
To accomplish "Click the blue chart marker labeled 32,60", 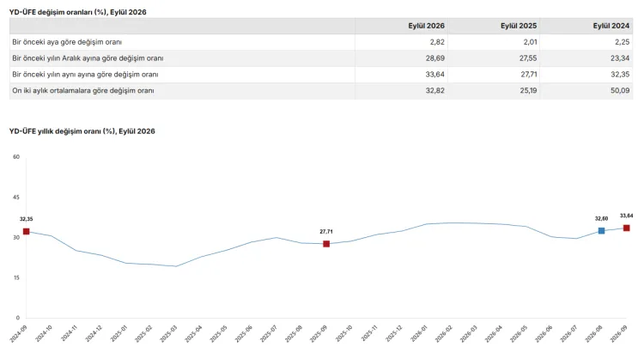I will click(601, 231).
